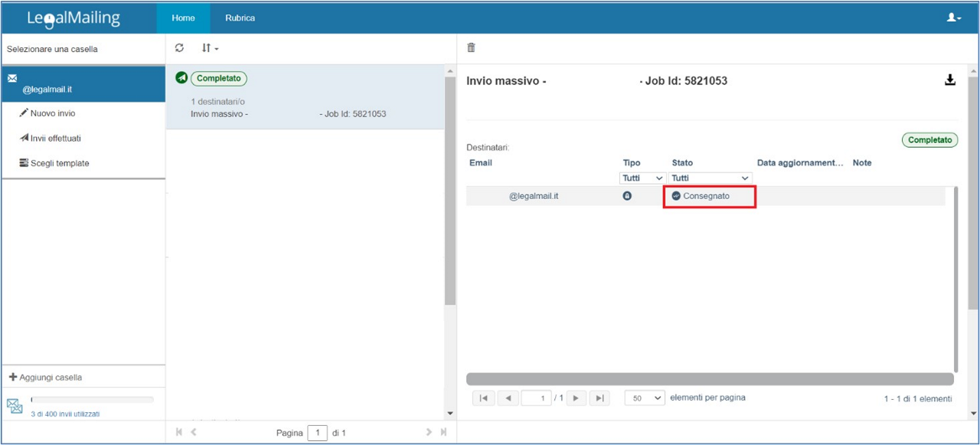Image resolution: width=980 pixels, height=445 pixels.
Task: Select Scegli template
Action: pyautogui.click(x=59, y=163)
